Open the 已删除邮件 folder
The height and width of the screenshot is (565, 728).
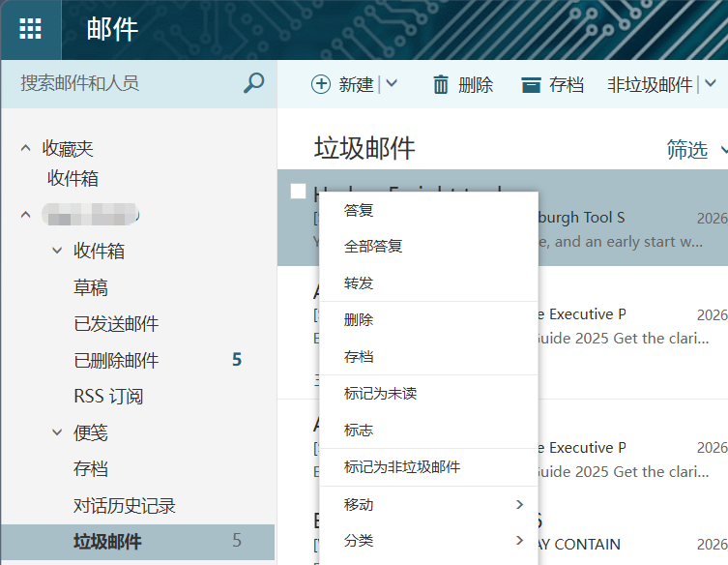point(116,360)
